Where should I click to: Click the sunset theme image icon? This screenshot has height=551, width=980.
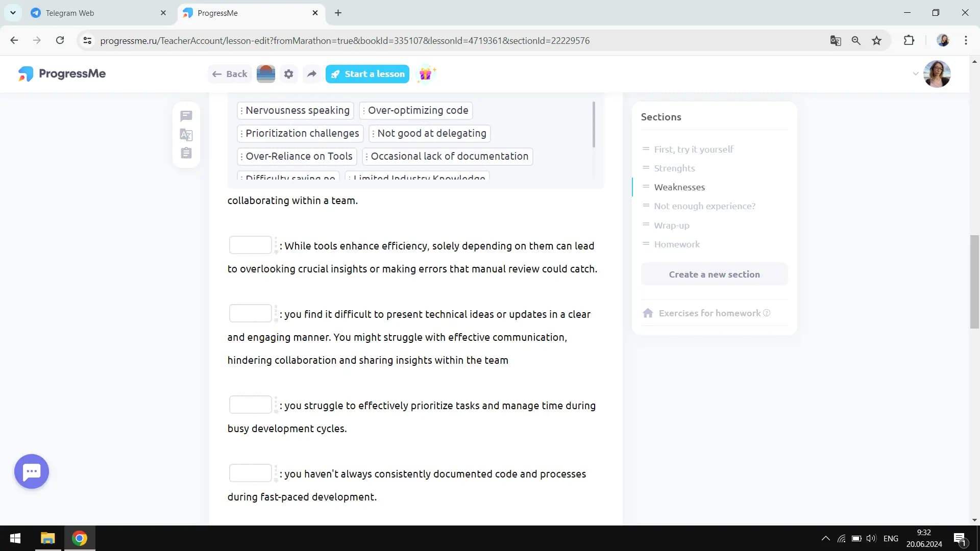[x=265, y=74]
